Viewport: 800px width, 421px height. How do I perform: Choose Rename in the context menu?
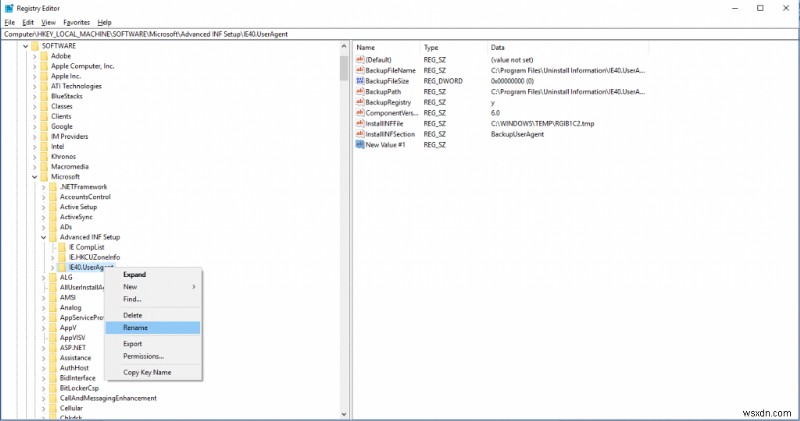tap(153, 328)
